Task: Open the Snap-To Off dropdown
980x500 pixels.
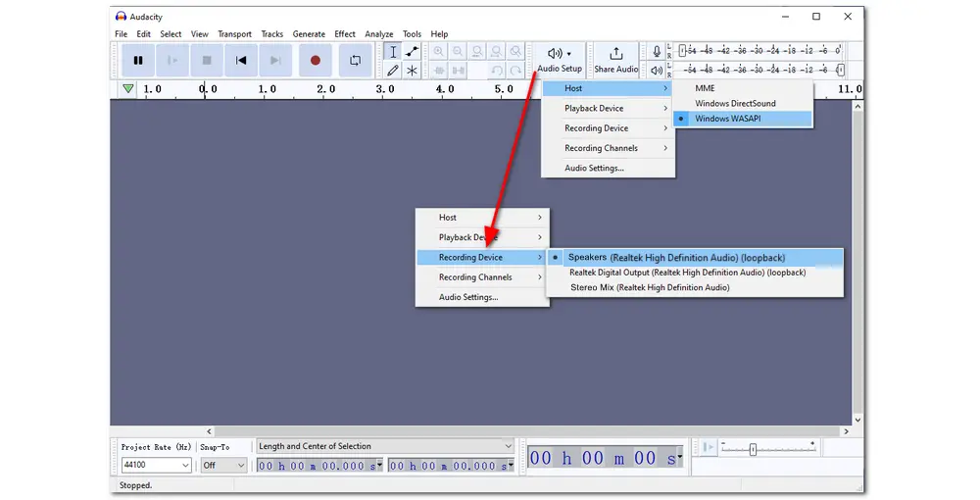Action: pos(223,465)
